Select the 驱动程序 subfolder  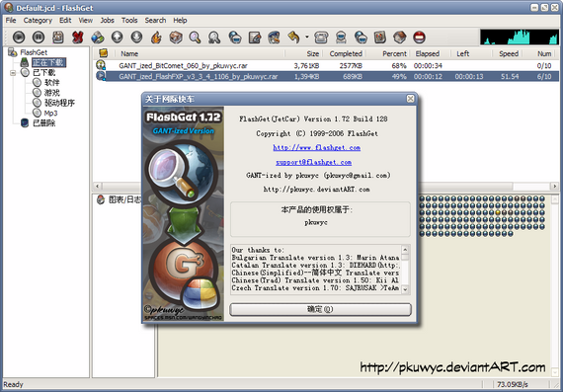tap(59, 103)
